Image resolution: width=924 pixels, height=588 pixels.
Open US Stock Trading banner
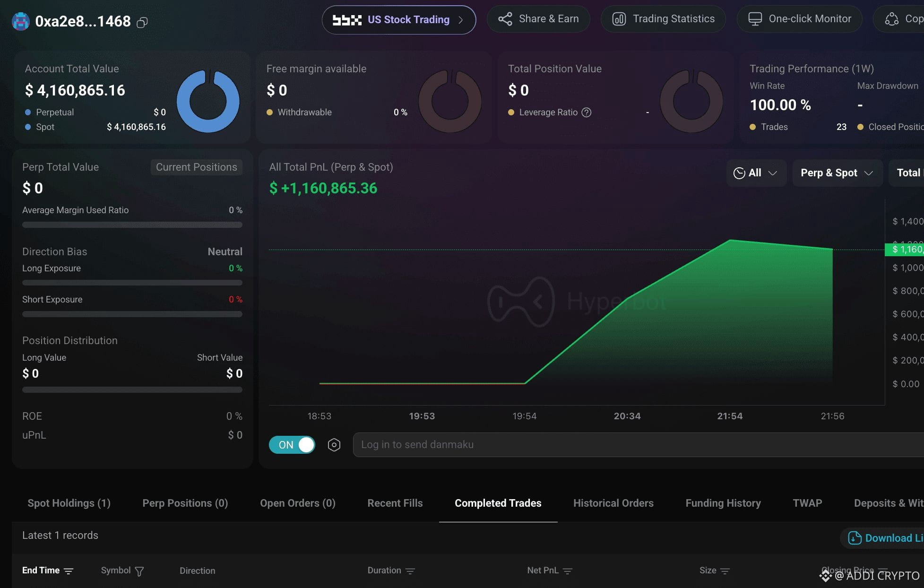(x=398, y=20)
